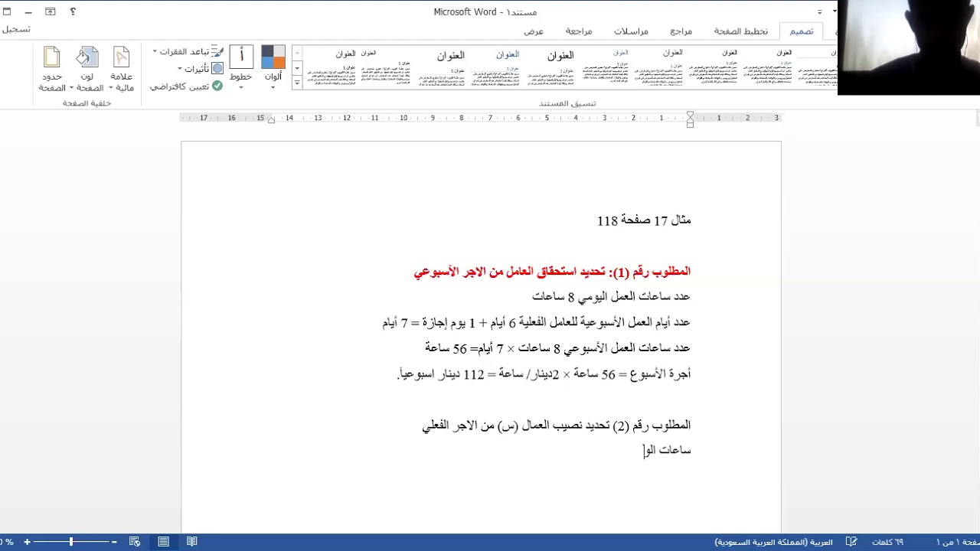Click line المطلوب رقم (2) تحديد نصيب العمال
The height and width of the screenshot is (551, 980).
point(556,425)
